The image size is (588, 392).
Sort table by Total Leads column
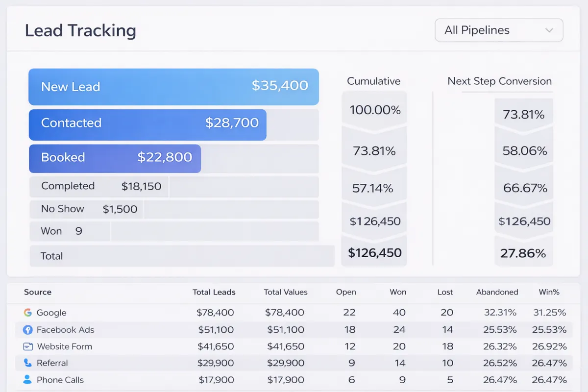coord(214,292)
